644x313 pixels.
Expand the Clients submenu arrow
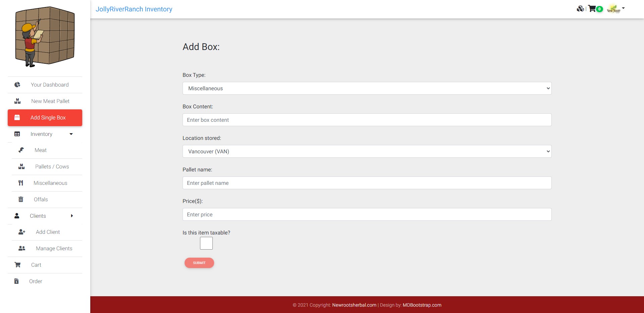click(x=72, y=216)
